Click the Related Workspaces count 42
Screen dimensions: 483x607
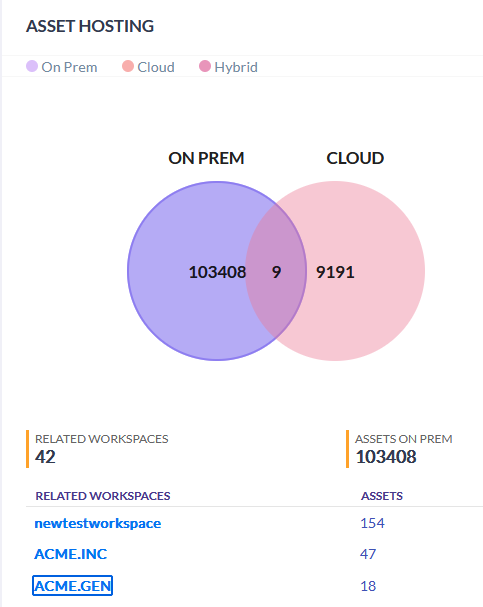tap(45, 457)
